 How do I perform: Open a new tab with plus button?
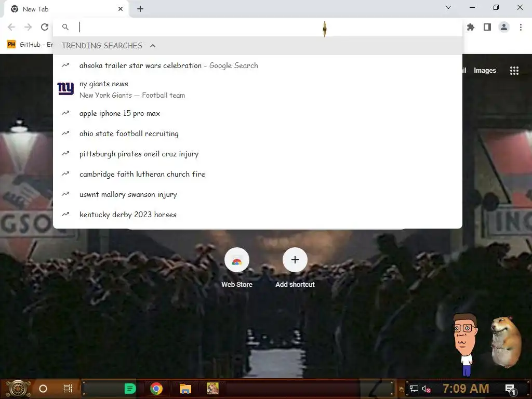140,9
